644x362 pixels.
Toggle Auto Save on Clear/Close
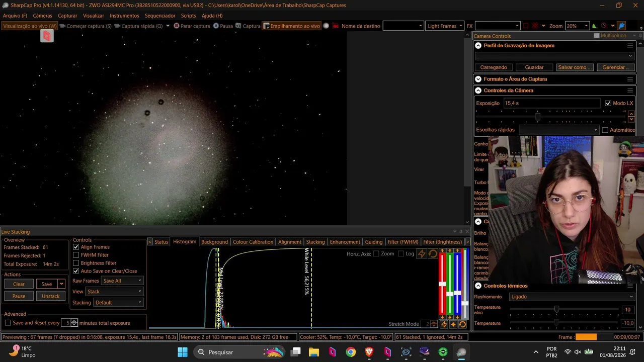click(x=76, y=271)
